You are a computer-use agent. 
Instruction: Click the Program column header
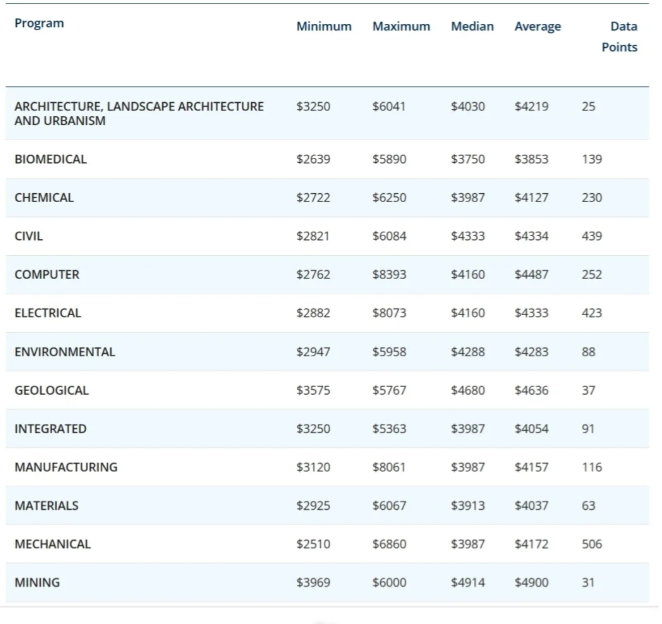pos(39,24)
